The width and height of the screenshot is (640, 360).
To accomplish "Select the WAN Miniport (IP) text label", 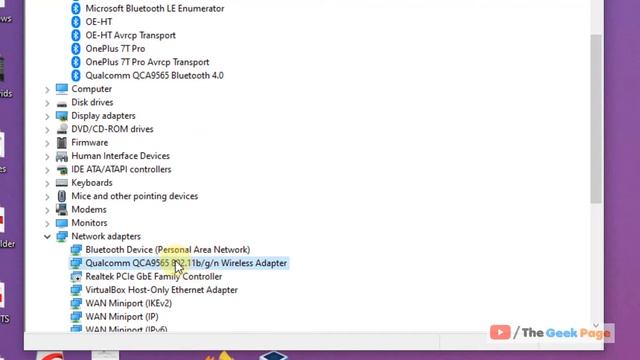I will [122, 317].
